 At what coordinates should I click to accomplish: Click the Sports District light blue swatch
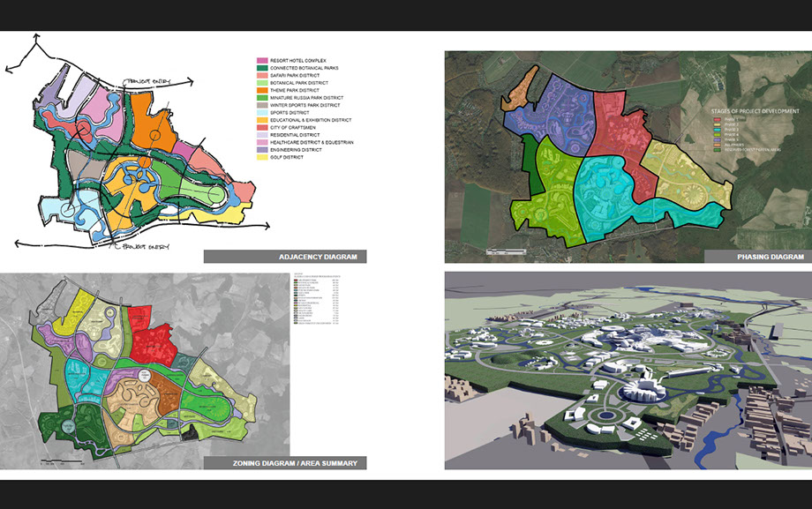[261, 113]
